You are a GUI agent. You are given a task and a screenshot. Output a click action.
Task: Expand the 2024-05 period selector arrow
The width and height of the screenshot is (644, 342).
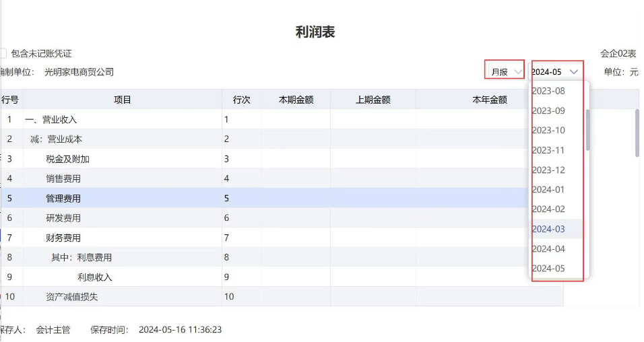tap(573, 72)
